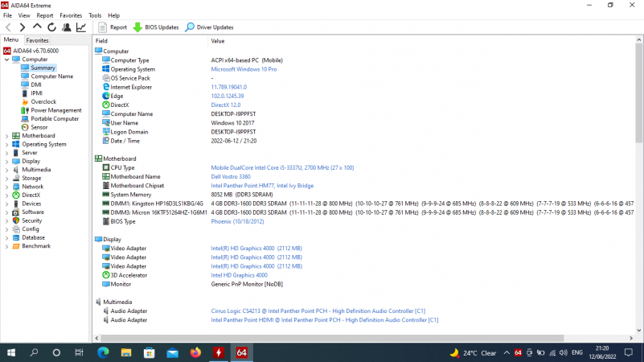Image resolution: width=644 pixels, height=362 pixels.
Task: Open the Overclock tree item
Action: 43,102
